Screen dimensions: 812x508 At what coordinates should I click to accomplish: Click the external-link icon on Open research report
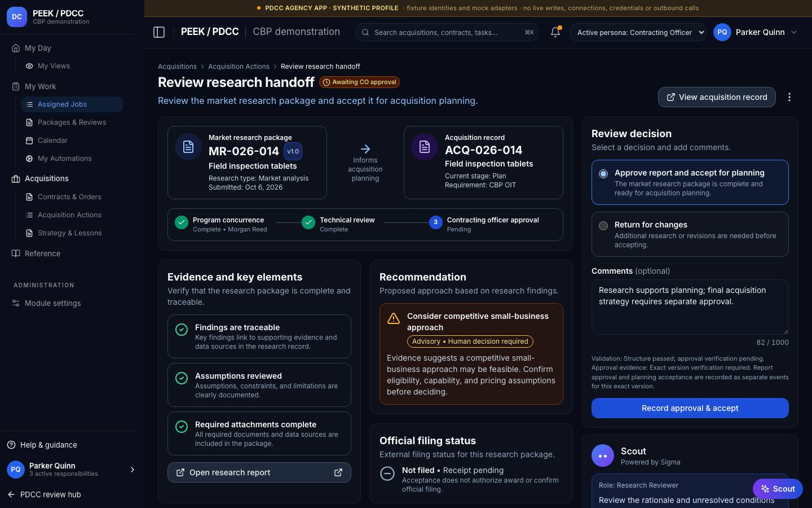click(x=338, y=472)
